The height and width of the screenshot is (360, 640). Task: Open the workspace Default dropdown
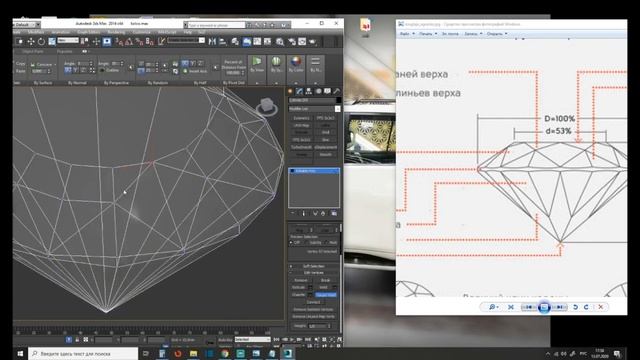pyautogui.click(x=27, y=24)
